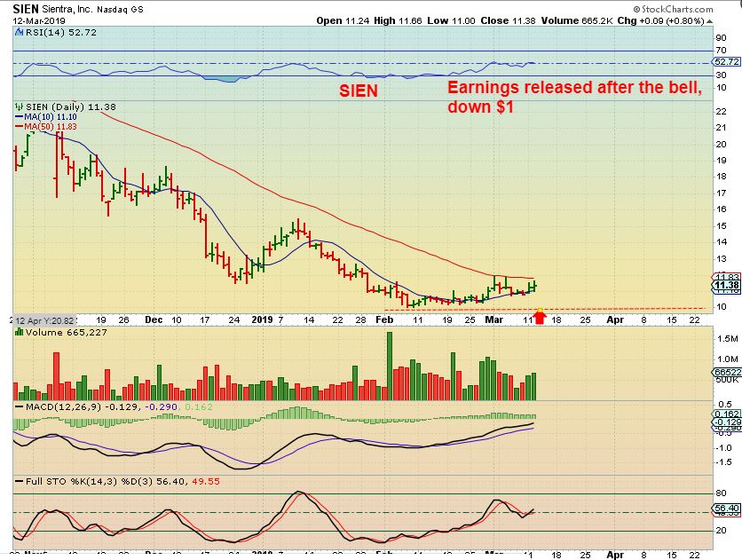Click the 90 level label on RSI axis
Image resolution: width=742 pixels, height=560 pixels.
pos(722,38)
